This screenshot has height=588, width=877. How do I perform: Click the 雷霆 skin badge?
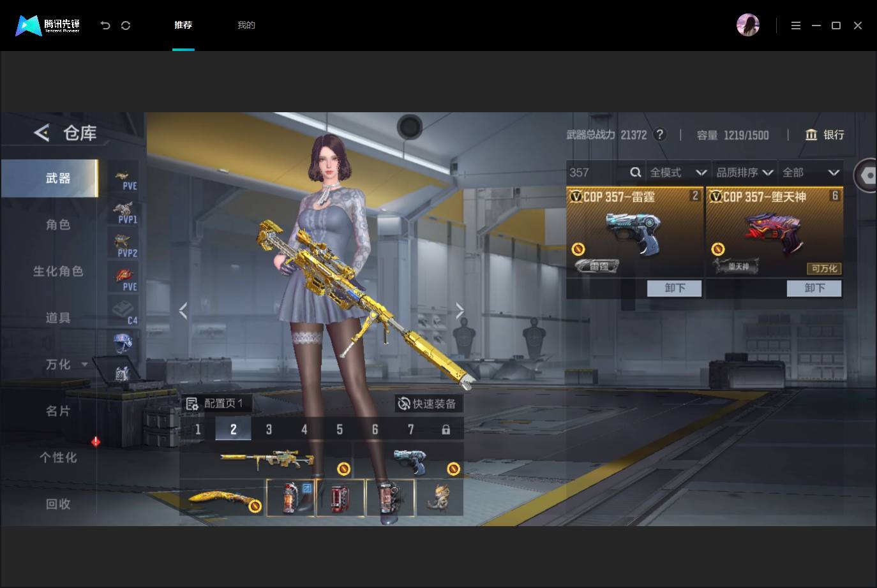click(x=597, y=266)
